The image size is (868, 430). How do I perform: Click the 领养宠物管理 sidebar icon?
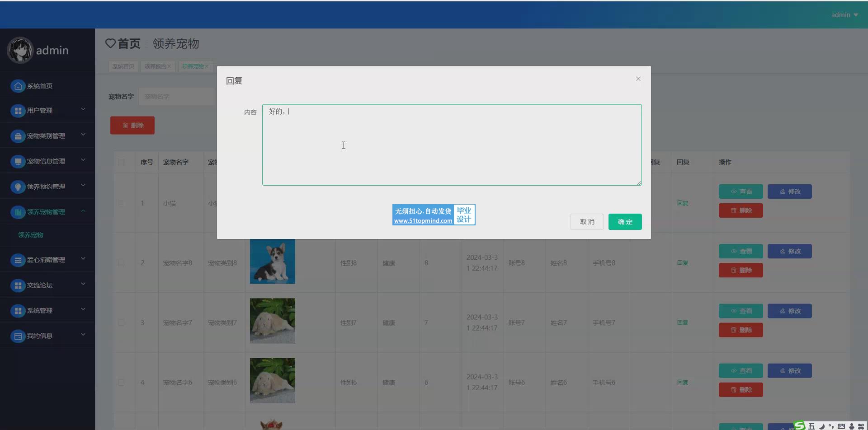(x=18, y=212)
